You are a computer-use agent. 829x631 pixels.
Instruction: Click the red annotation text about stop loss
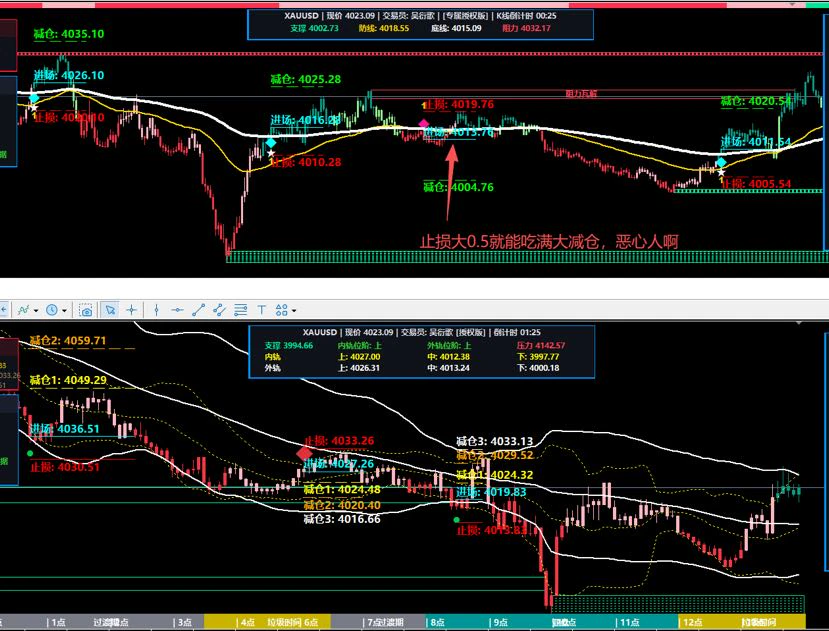(549, 242)
